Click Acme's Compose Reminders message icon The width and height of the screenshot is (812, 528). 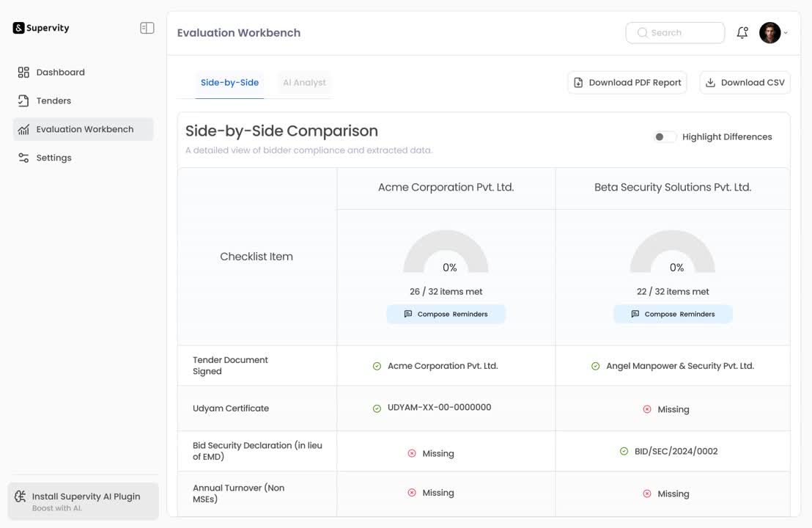coord(408,314)
